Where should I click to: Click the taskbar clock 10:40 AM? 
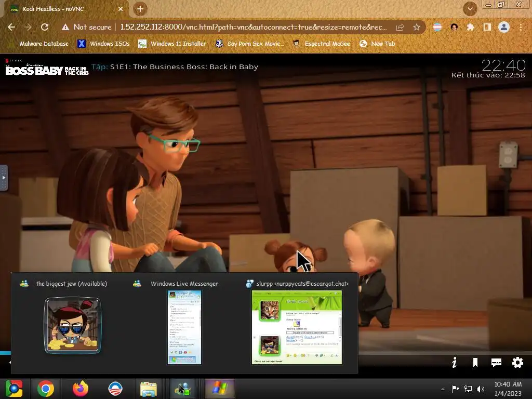pyautogui.click(x=508, y=389)
